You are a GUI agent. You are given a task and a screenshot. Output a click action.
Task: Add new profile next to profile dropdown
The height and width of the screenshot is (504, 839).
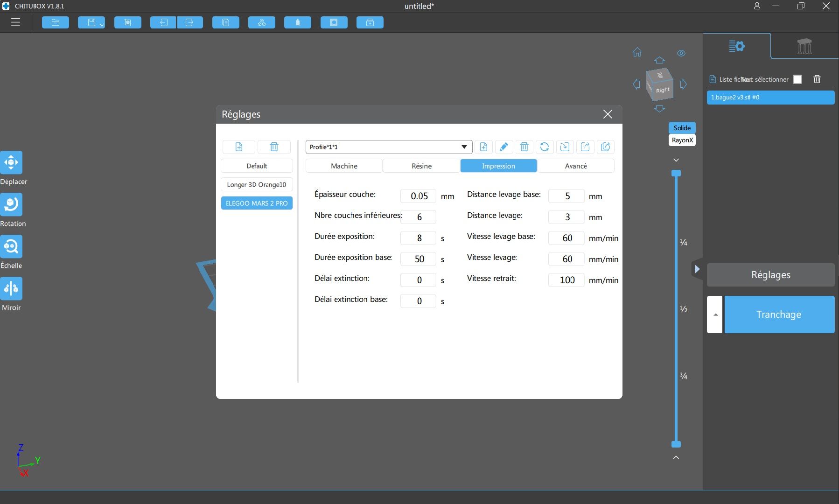[483, 147]
